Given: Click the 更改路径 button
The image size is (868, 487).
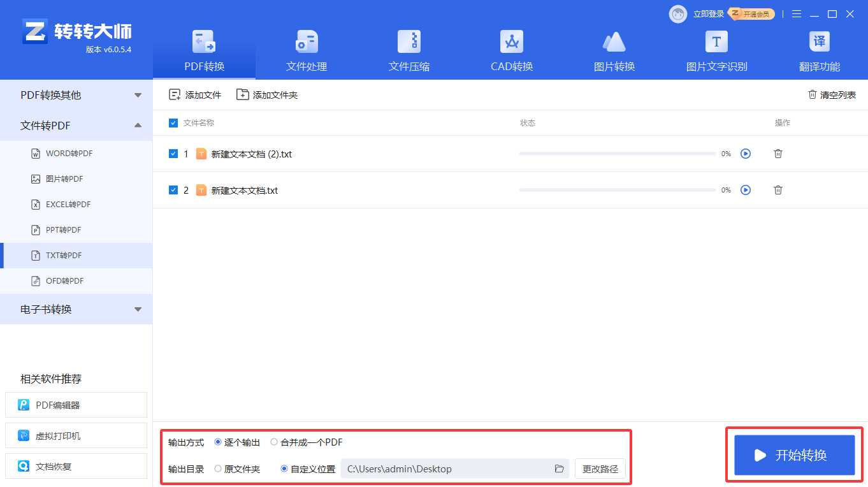Looking at the screenshot, I should pyautogui.click(x=600, y=469).
